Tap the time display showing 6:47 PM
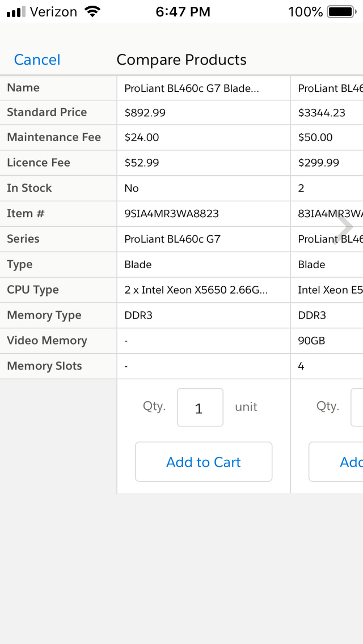Viewport: 363px width, 644px height. coord(183,11)
